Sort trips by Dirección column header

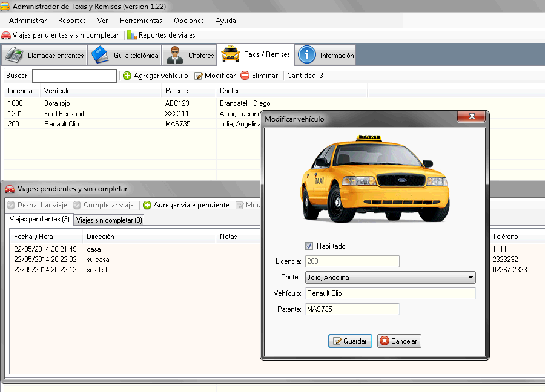149,237
